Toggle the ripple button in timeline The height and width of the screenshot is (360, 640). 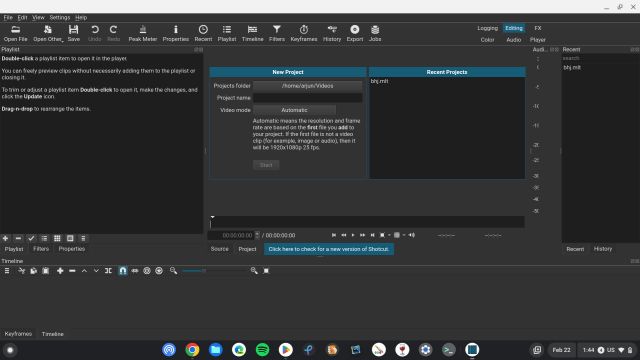[x=147, y=271]
